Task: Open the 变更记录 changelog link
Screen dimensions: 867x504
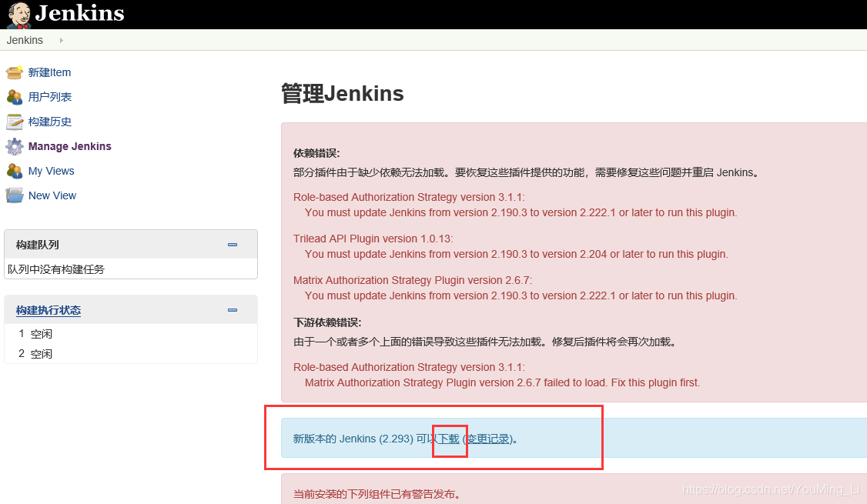Action: pos(487,439)
